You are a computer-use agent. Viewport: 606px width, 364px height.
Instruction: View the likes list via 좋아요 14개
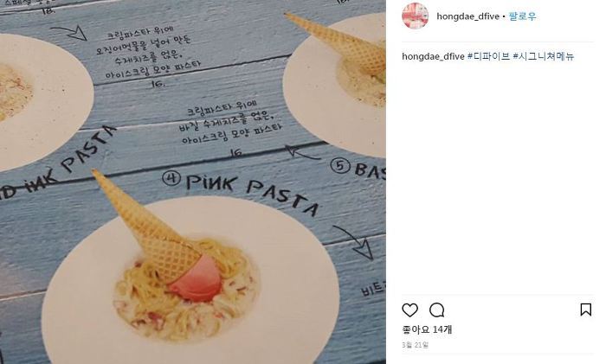pyautogui.click(x=427, y=329)
